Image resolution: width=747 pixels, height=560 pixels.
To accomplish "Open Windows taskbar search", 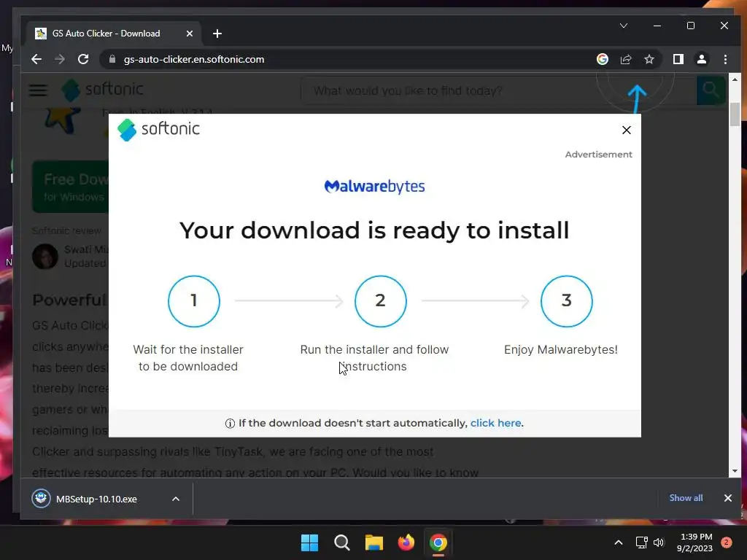I will pos(341,542).
